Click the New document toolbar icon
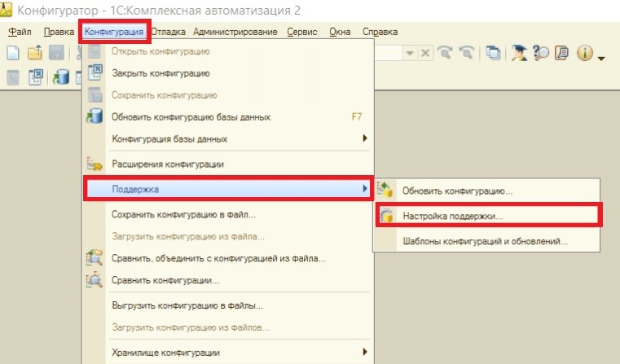The image size is (620, 364). (13, 53)
